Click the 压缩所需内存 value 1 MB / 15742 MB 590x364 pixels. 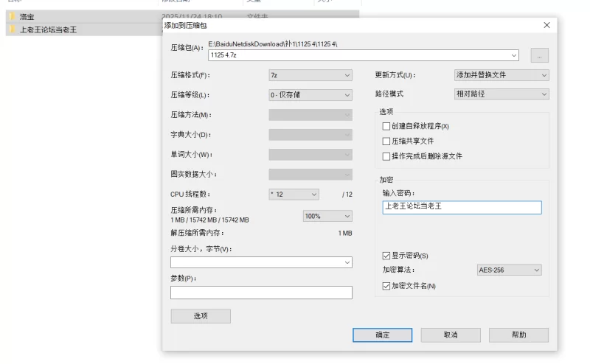coord(209,220)
